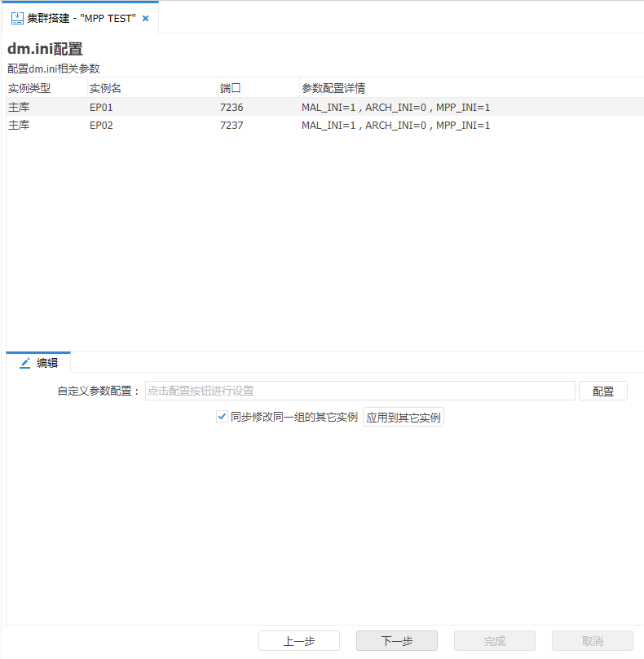644x659 pixels.
Task: Click the 配置dm.ini相关参数 description text
Action: pos(53,69)
